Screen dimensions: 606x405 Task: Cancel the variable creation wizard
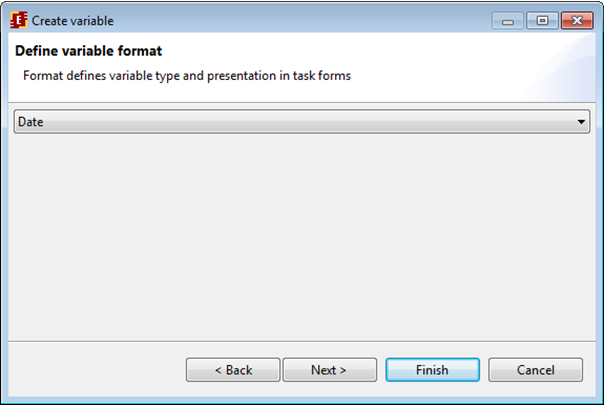[535, 370]
